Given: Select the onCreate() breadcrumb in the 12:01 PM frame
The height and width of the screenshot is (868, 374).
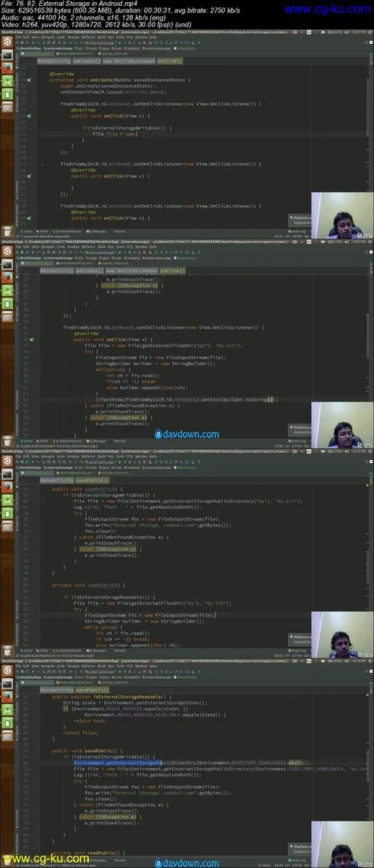Looking at the screenshot, I should click(x=86, y=61).
